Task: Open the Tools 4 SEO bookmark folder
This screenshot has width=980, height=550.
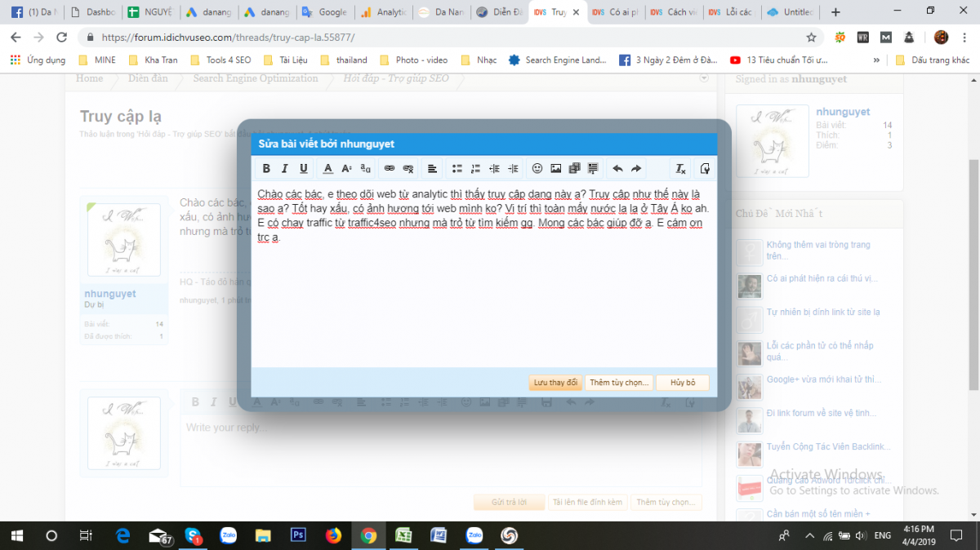Action: (220, 60)
